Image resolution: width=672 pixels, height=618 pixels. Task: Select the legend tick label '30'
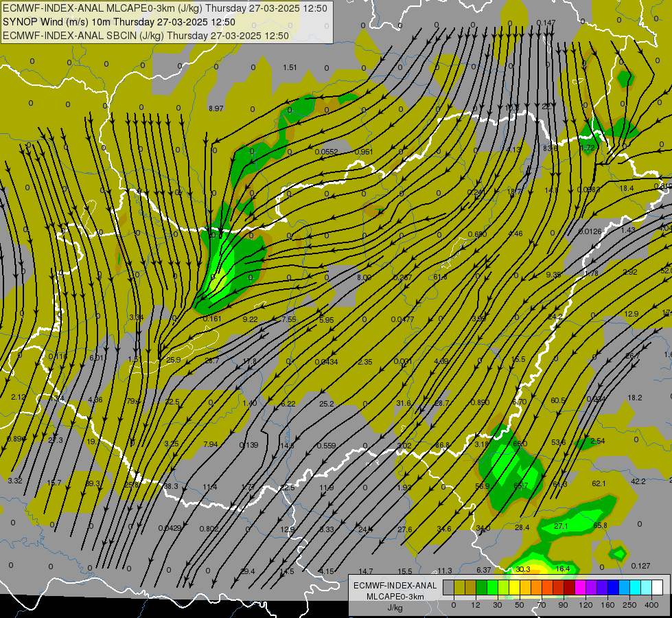coord(498,605)
